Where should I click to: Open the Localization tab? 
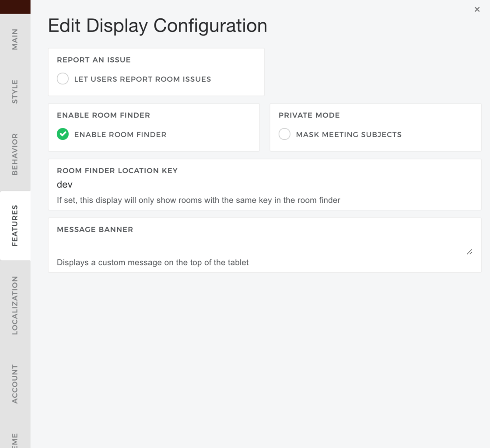click(15, 306)
